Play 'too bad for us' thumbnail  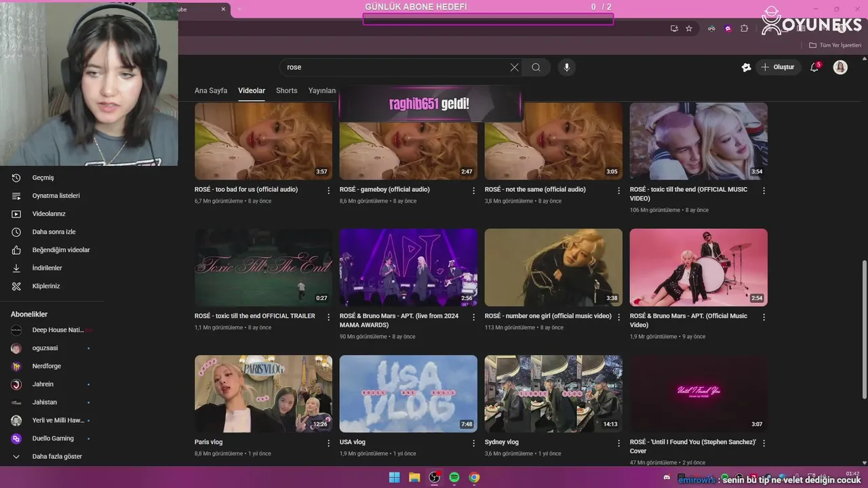[x=263, y=141]
